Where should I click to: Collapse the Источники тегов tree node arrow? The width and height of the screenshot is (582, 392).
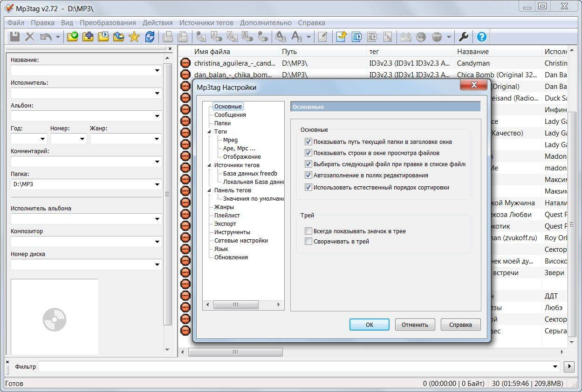point(210,165)
